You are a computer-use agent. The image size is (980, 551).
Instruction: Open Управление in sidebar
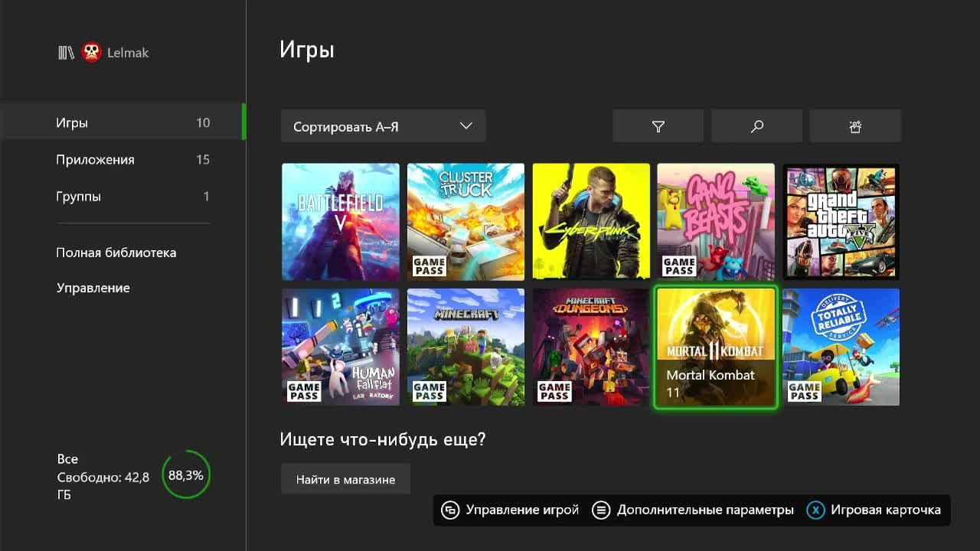click(93, 288)
